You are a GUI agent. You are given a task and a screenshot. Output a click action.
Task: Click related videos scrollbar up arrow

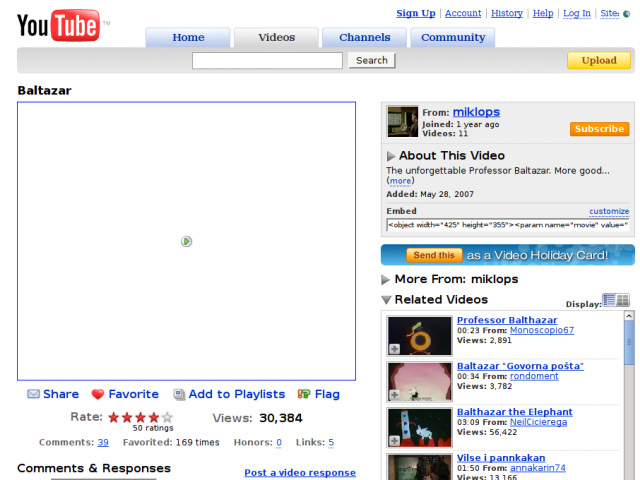(629, 316)
